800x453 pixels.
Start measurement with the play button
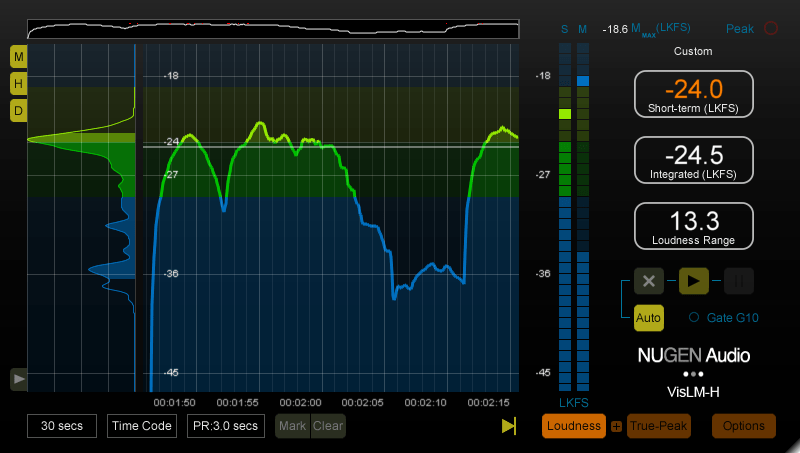coord(693,282)
